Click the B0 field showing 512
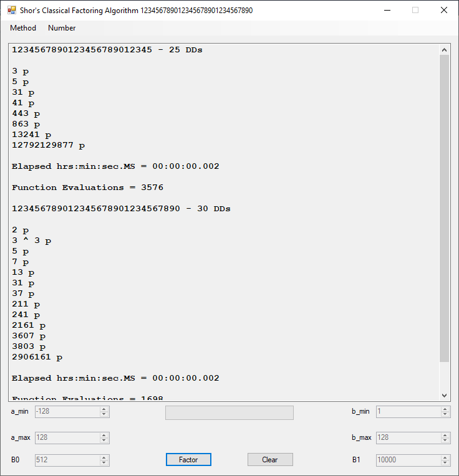Screen dimensions: 459x476 pos(67,460)
